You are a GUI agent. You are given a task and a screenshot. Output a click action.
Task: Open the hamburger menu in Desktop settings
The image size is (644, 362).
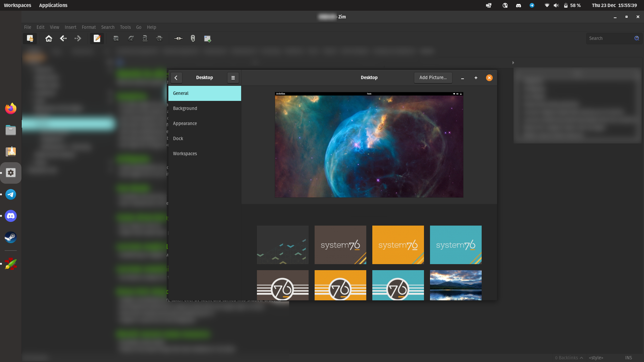click(233, 78)
